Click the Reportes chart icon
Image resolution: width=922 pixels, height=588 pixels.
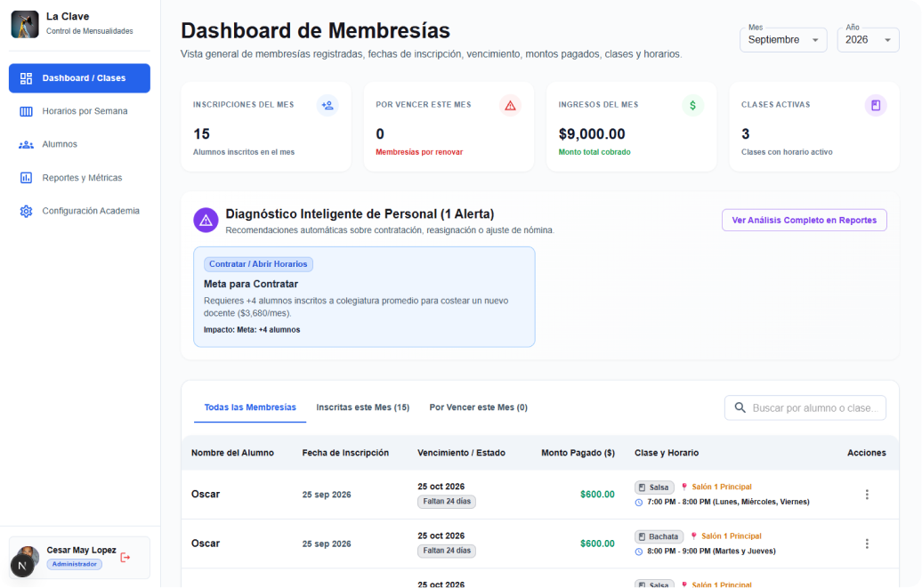tap(26, 178)
